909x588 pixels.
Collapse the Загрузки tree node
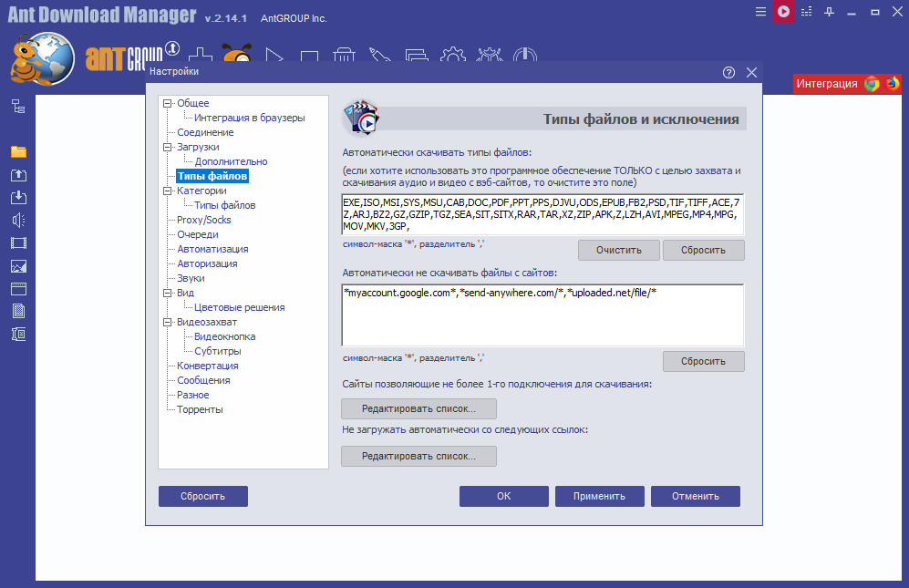click(x=168, y=148)
